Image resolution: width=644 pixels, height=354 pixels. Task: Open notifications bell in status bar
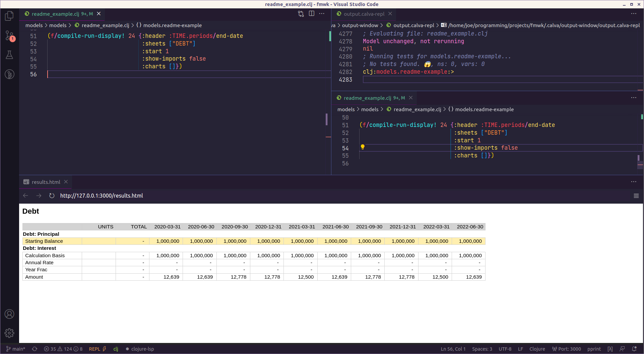click(x=634, y=349)
